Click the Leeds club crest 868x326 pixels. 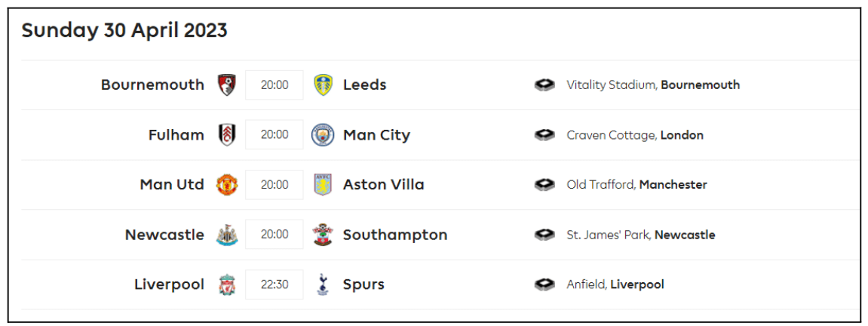tap(323, 85)
